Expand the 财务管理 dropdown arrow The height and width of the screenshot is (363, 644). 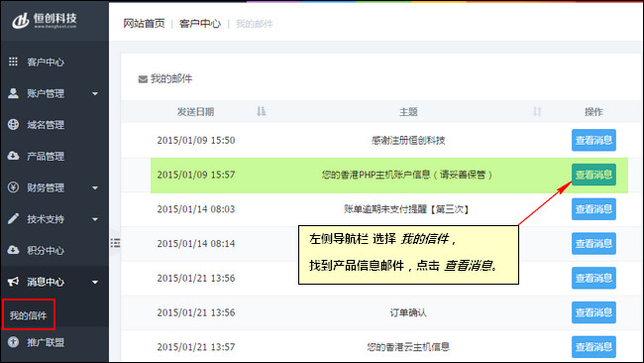(x=95, y=187)
